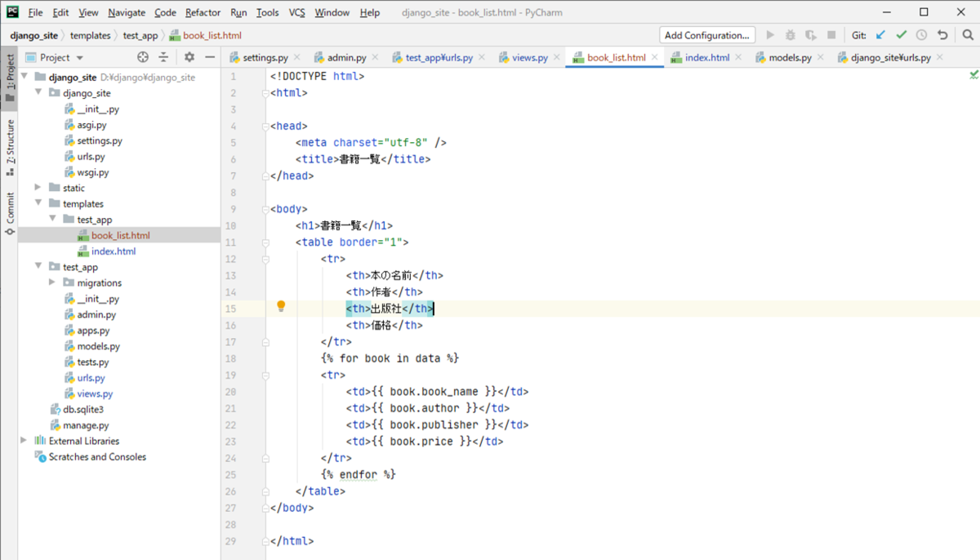Click django_site in the breadcrumb bar
Viewport: 980px width, 560px height.
click(x=33, y=36)
